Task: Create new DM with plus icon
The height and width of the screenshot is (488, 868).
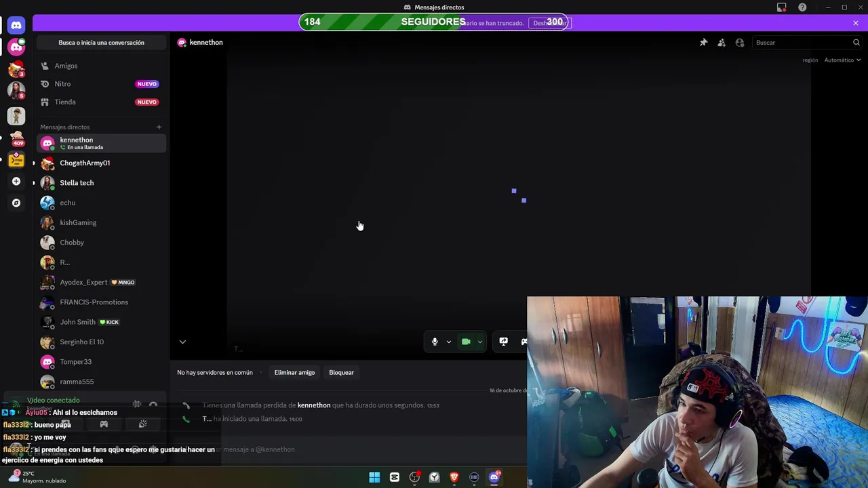Action: (x=159, y=127)
